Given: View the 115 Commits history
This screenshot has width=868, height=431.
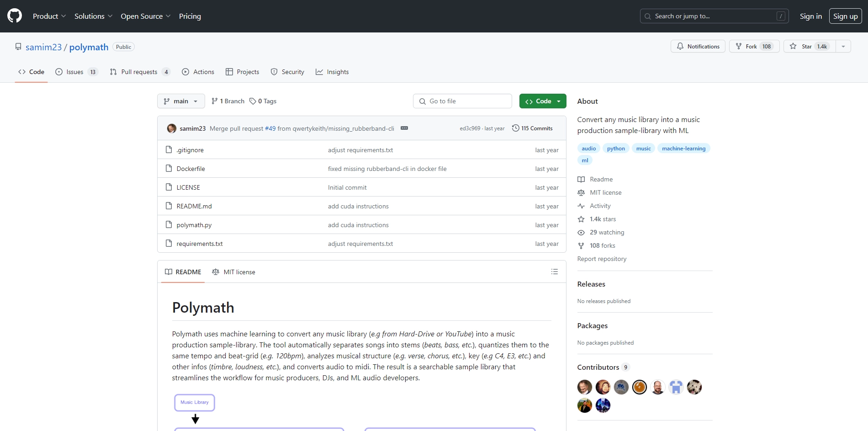Looking at the screenshot, I should (532, 128).
